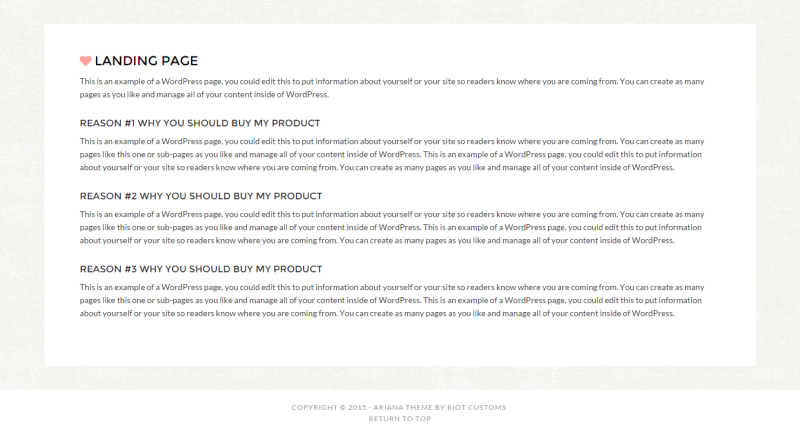Screen dimensions: 800x436
Task: Click 'Copyright © 2015' in the footer
Action: click(329, 407)
